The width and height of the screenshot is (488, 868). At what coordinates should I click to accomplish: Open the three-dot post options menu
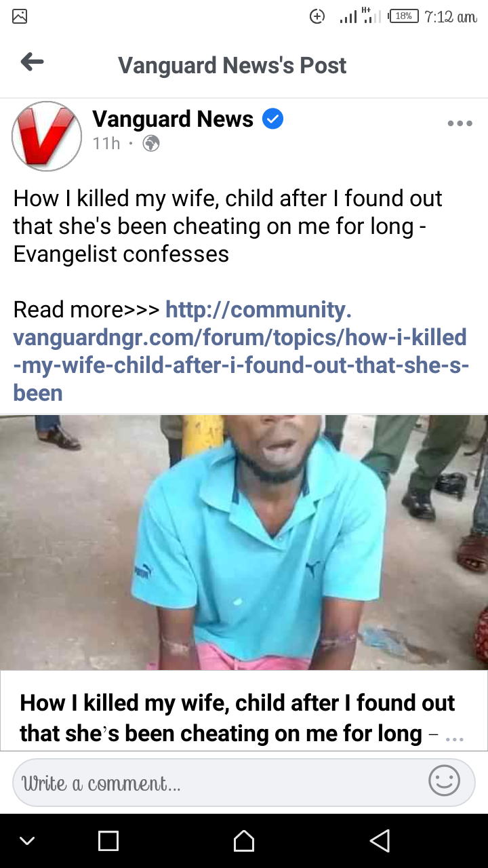[460, 123]
